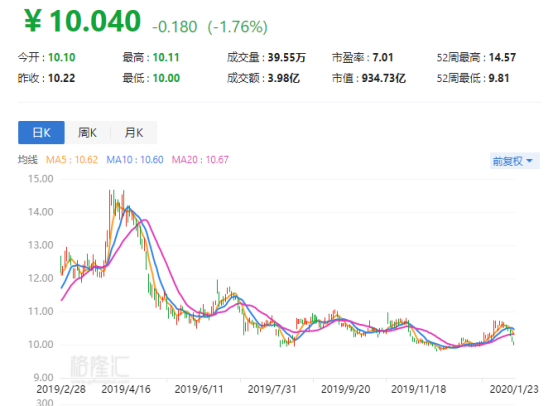Image resolution: width=554 pixels, height=406 pixels.
Task: Click the MA5 : 10.62 legend label
Action: click(72, 160)
